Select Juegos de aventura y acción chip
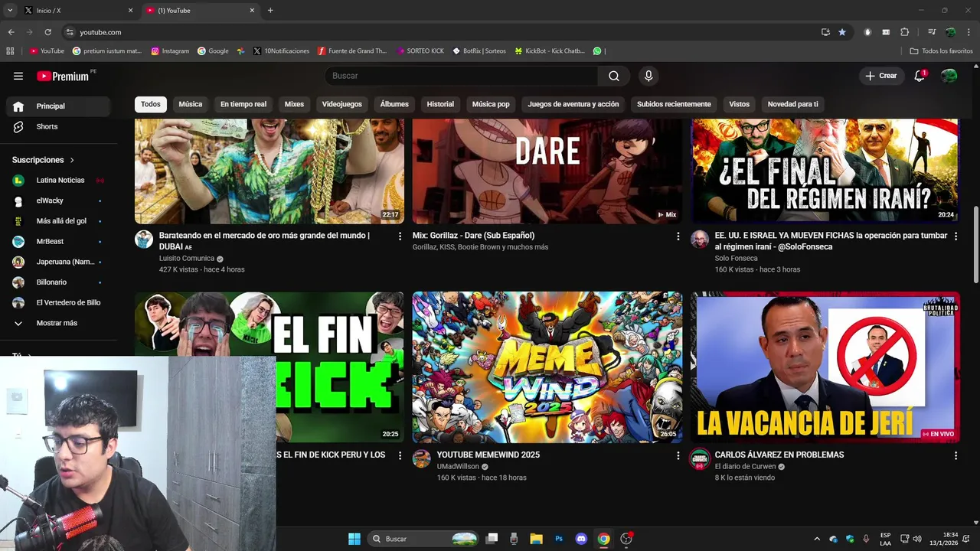The width and height of the screenshot is (980, 551). [x=573, y=104]
